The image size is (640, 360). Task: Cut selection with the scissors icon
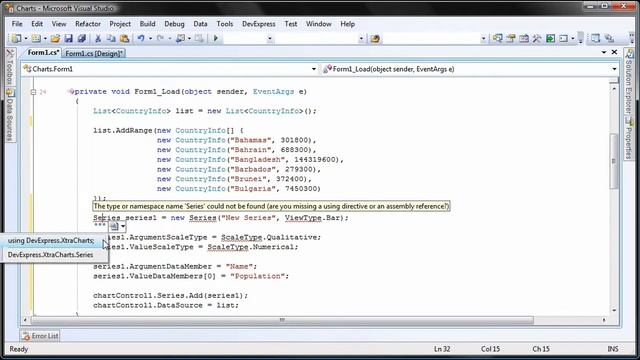(x=98, y=38)
